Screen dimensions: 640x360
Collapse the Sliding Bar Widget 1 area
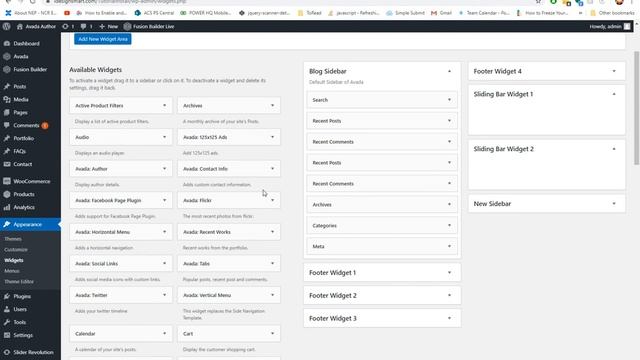point(614,94)
